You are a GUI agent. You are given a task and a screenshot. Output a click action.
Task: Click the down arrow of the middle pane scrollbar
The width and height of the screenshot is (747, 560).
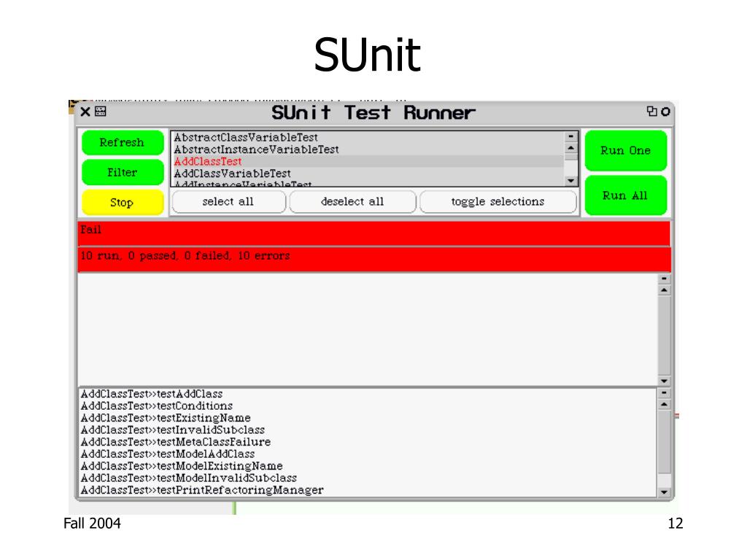pos(664,381)
